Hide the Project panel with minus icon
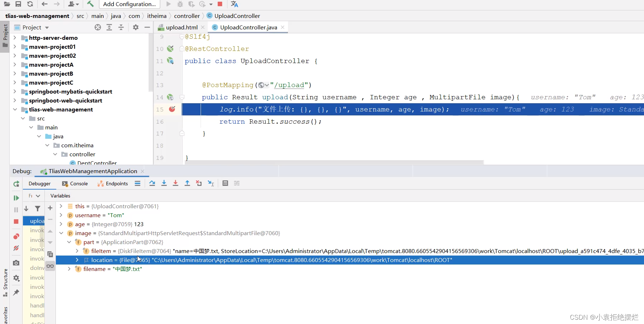This screenshot has width=644, height=324. pyautogui.click(x=147, y=27)
